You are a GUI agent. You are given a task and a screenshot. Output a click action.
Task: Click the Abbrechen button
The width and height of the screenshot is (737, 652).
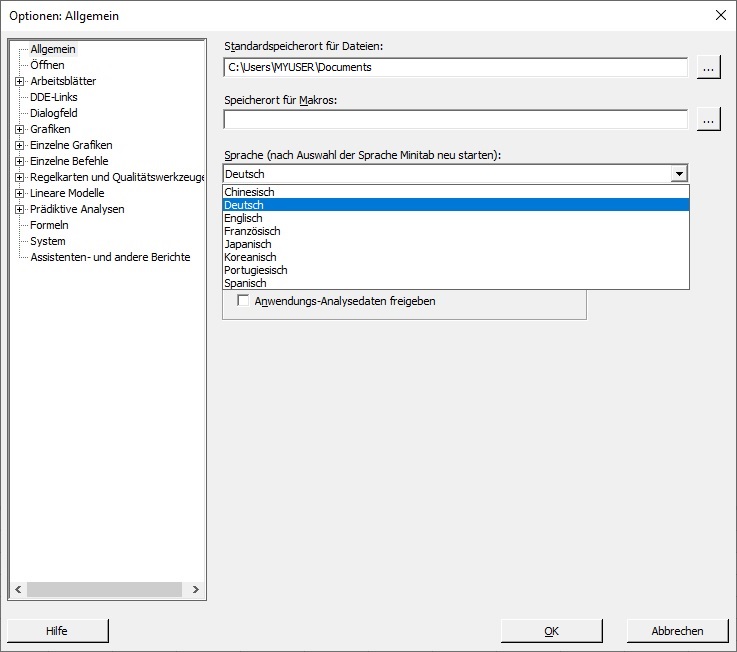click(x=677, y=631)
